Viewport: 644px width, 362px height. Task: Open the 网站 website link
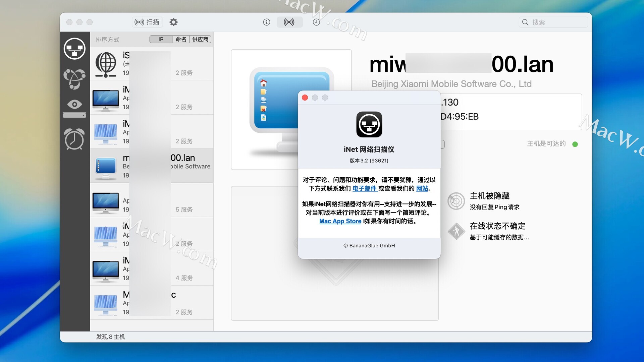tap(422, 188)
